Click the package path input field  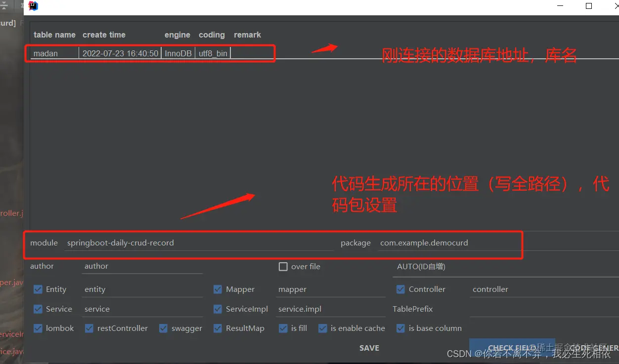click(445, 243)
